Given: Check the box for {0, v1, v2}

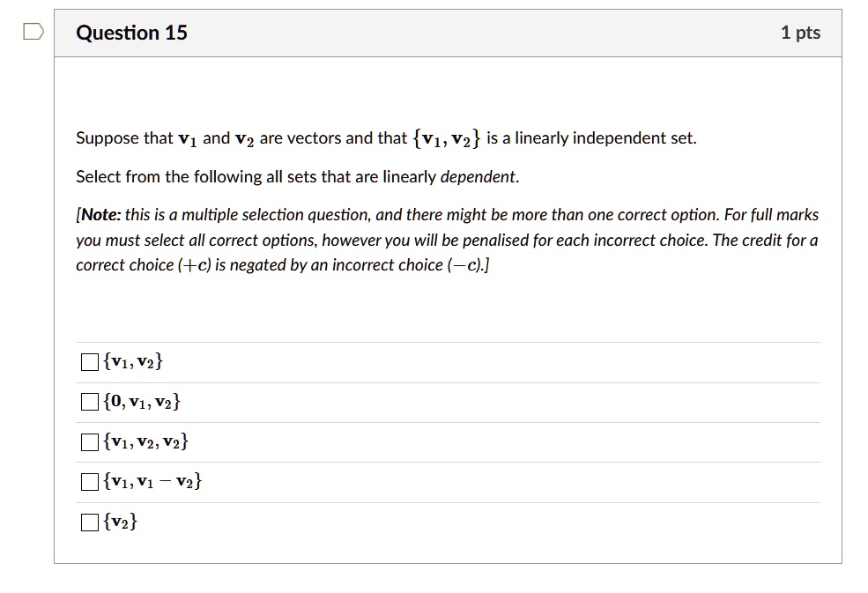Looking at the screenshot, I should tap(88, 401).
